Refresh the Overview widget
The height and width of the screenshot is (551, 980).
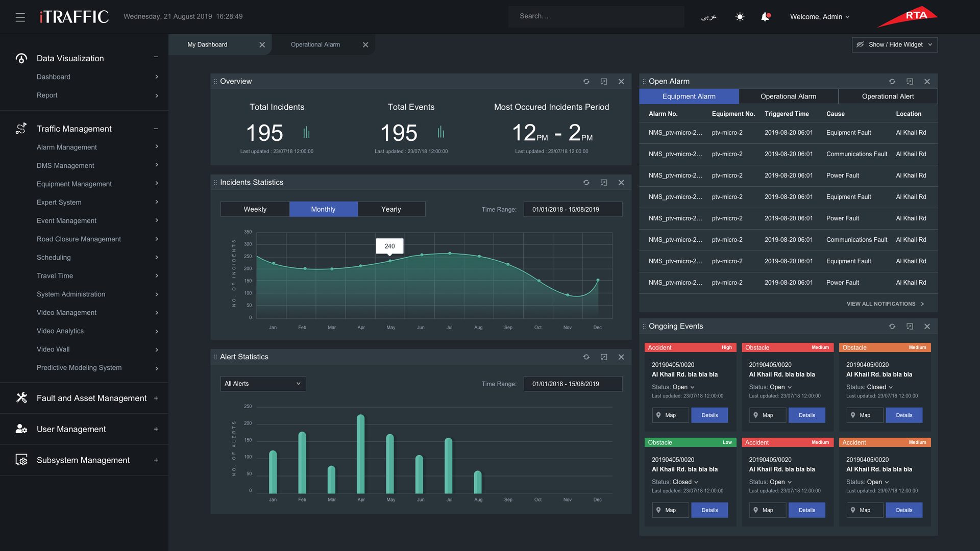(586, 82)
